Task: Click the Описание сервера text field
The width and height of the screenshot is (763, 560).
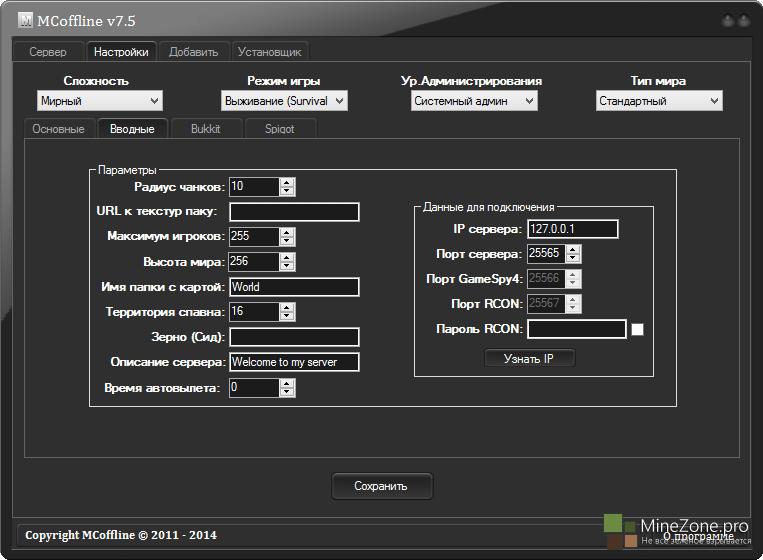Action: (293, 362)
